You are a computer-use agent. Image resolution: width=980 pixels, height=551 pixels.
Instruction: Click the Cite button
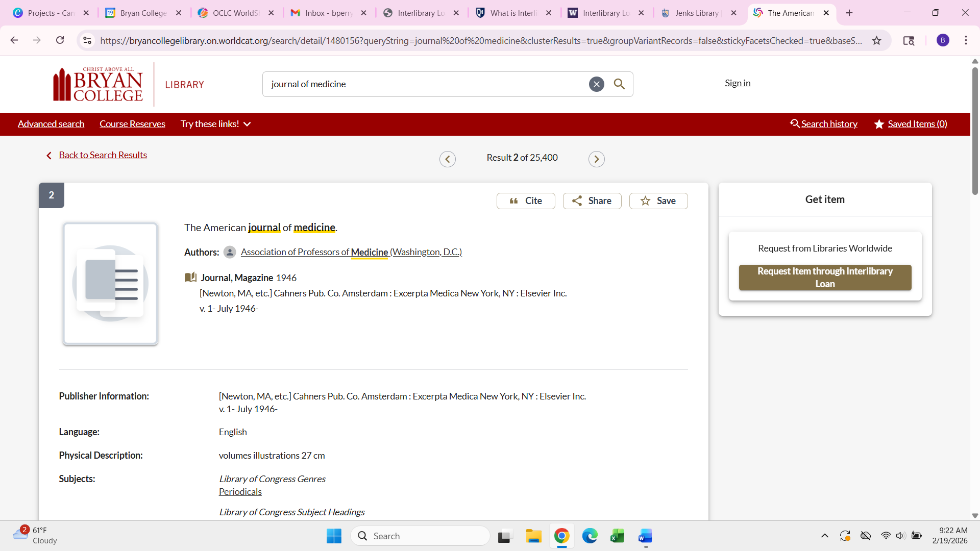pos(526,201)
